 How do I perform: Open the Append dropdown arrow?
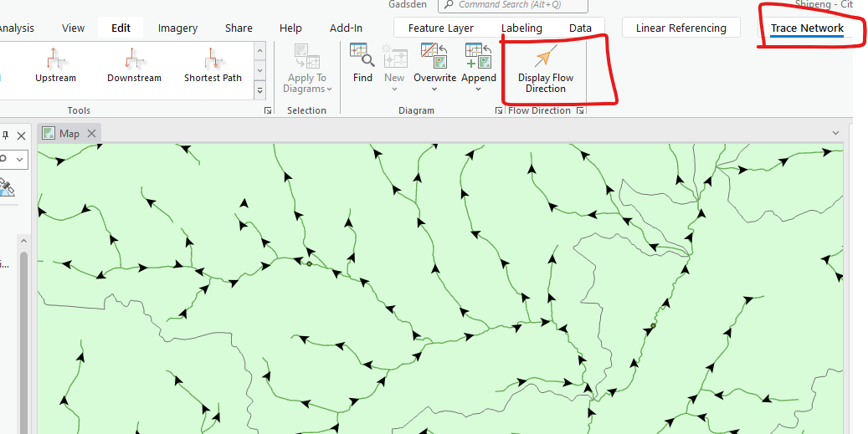point(479,89)
